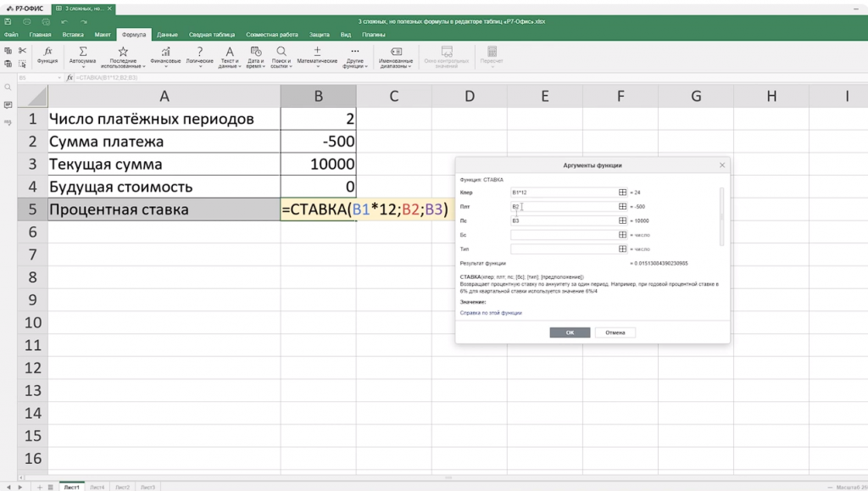Click OK in the function arguments dialog
Screen dimensions: 868x491
(x=570, y=332)
